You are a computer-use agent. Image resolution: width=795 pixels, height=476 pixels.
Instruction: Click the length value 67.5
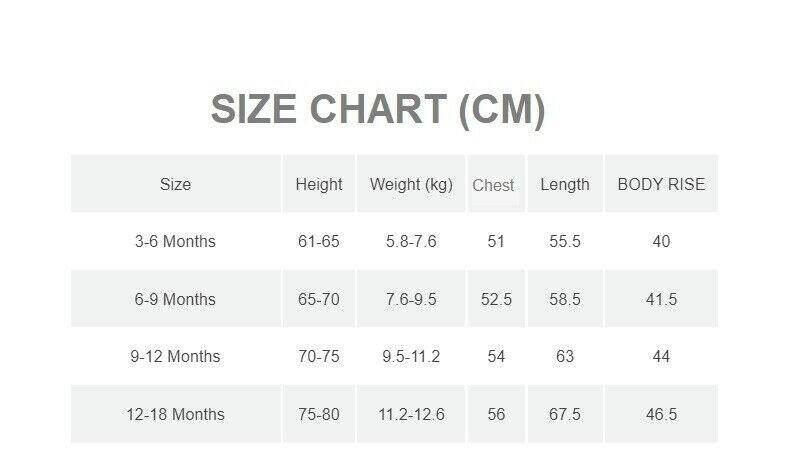(565, 414)
